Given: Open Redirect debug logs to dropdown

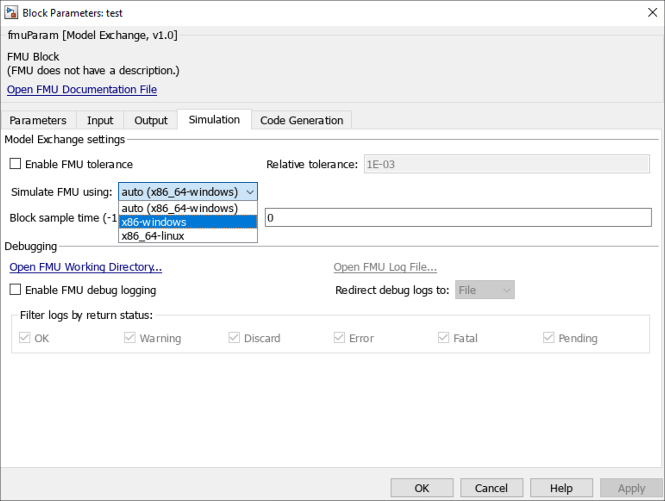Looking at the screenshot, I should [485, 290].
